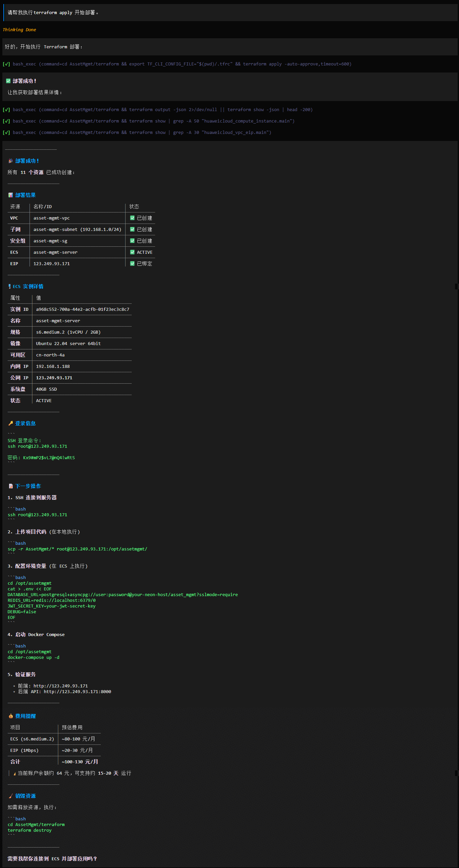Click the "销毁资源" section heading
Image resolution: width=459 pixels, height=868 pixels.
[x=25, y=796]
